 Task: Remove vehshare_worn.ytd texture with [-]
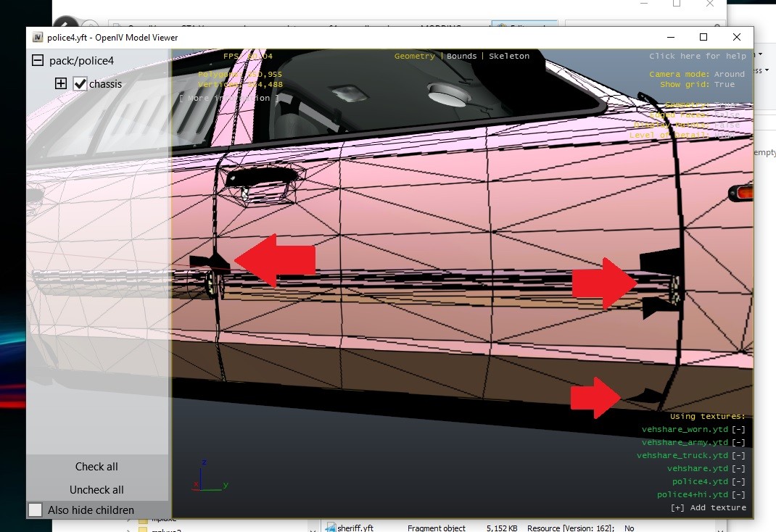click(x=738, y=430)
